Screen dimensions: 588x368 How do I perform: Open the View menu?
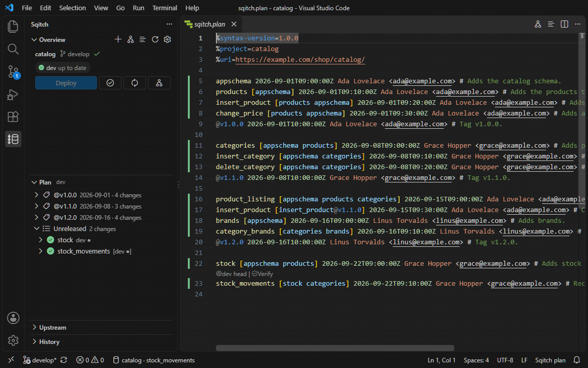[x=101, y=8]
